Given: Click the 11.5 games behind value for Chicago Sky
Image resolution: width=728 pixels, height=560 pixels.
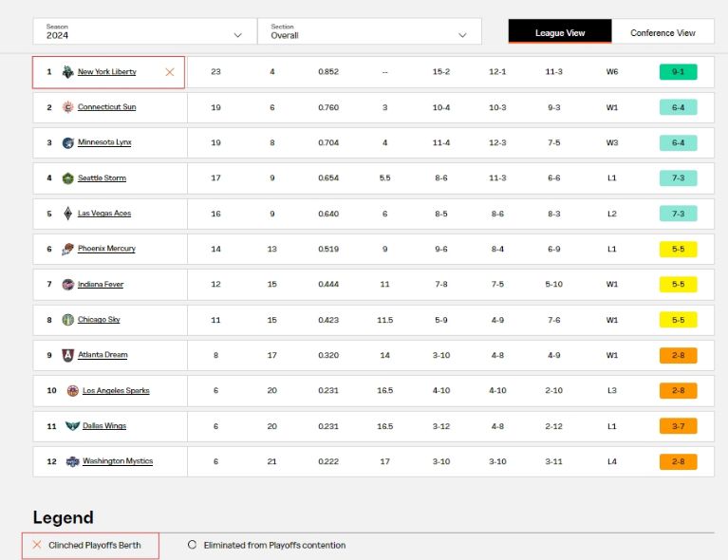Looking at the screenshot, I should click(385, 320).
